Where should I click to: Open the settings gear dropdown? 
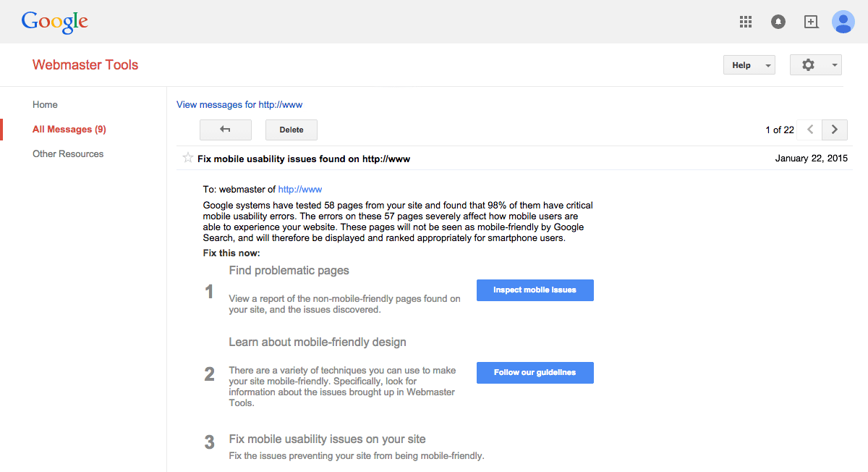[x=816, y=64]
